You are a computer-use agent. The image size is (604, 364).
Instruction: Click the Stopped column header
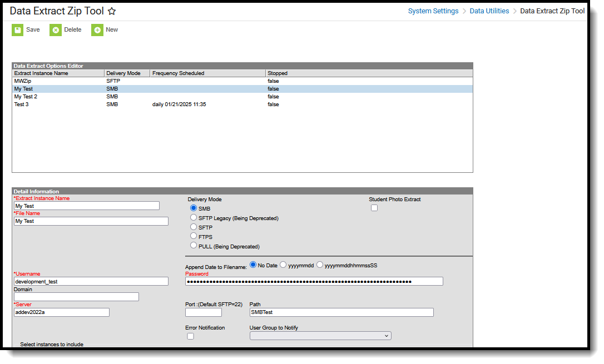369,73
